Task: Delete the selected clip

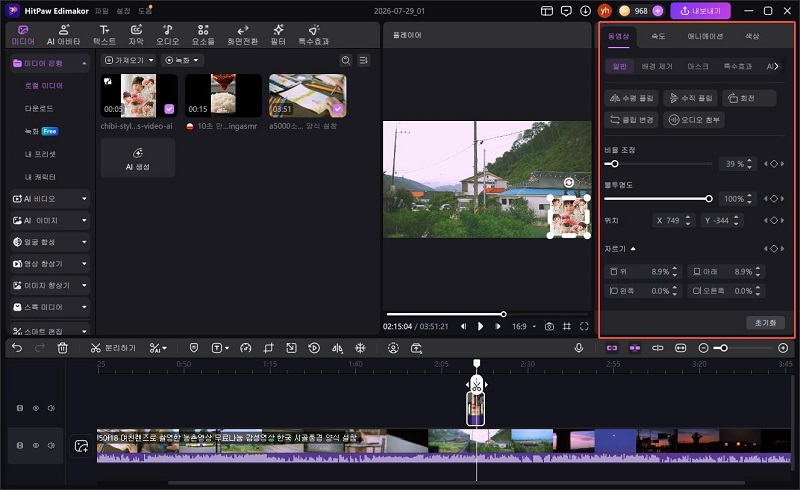Action: pos(62,348)
